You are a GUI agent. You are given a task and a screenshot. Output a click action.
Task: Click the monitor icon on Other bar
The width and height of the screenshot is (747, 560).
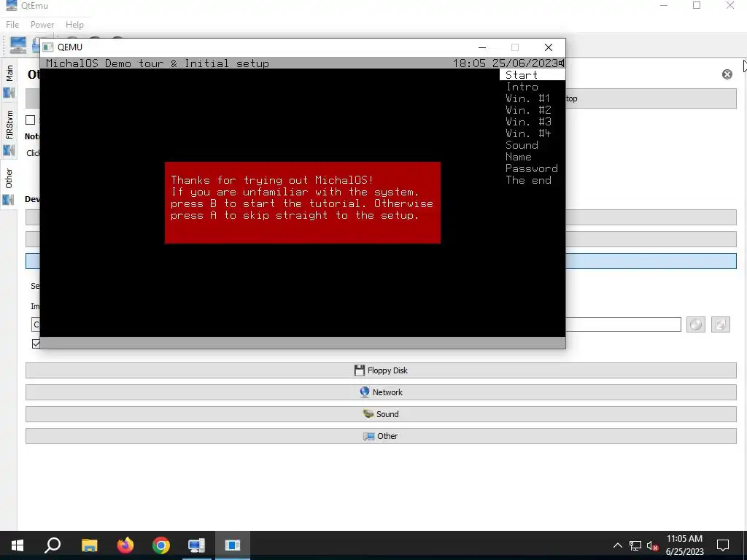coord(368,436)
